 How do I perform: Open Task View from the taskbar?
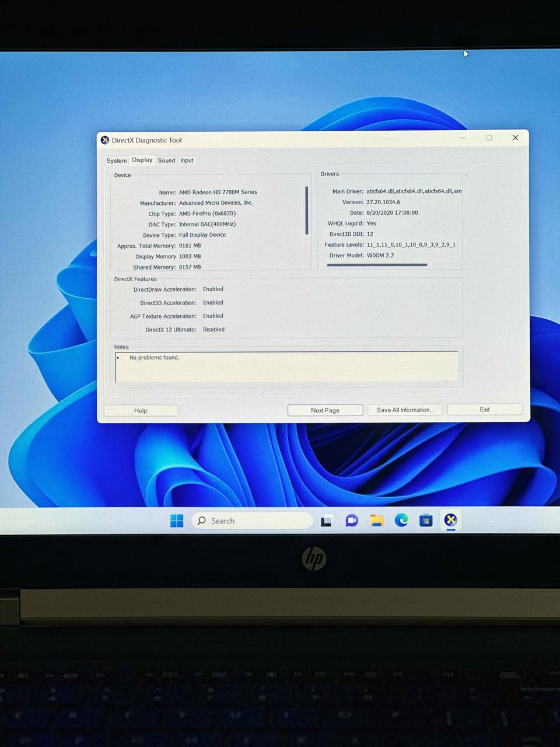(x=326, y=521)
